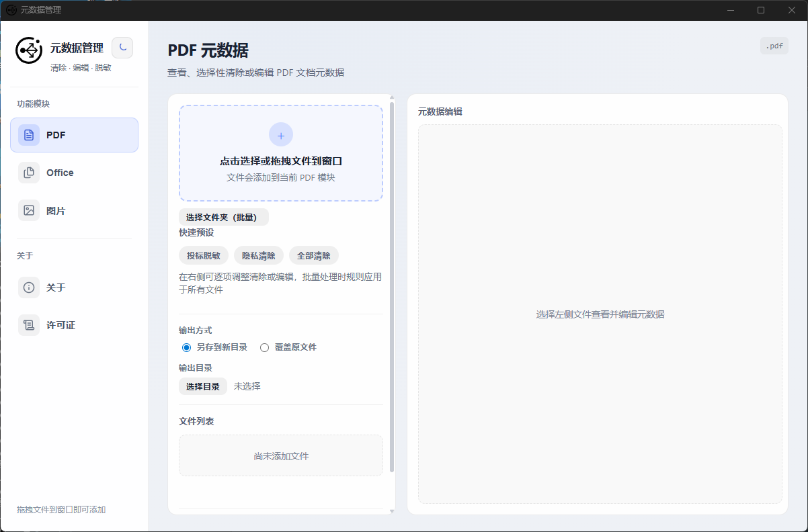This screenshot has height=532, width=808.
Task: Click the 元数据管理 app logo icon
Action: (x=29, y=50)
